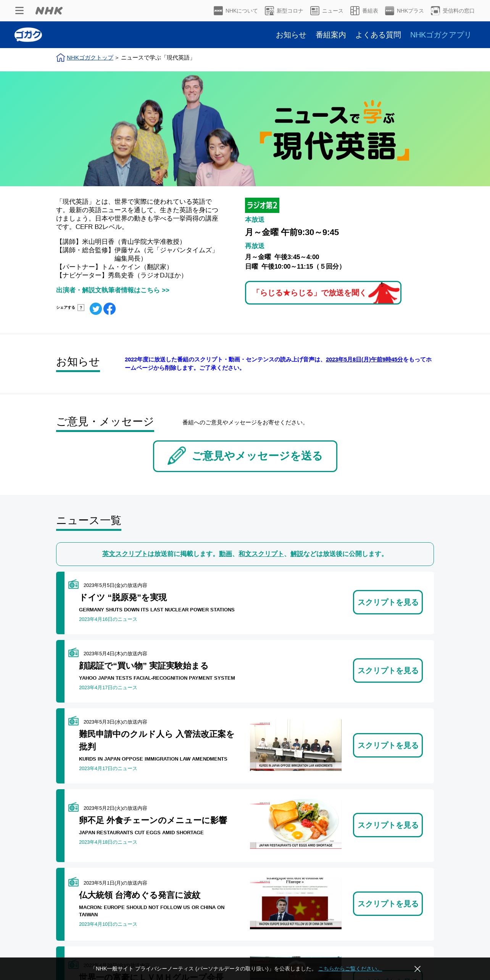Open 番組表 program guide
The height and width of the screenshot is (980, 490).
tap(364, 11)
